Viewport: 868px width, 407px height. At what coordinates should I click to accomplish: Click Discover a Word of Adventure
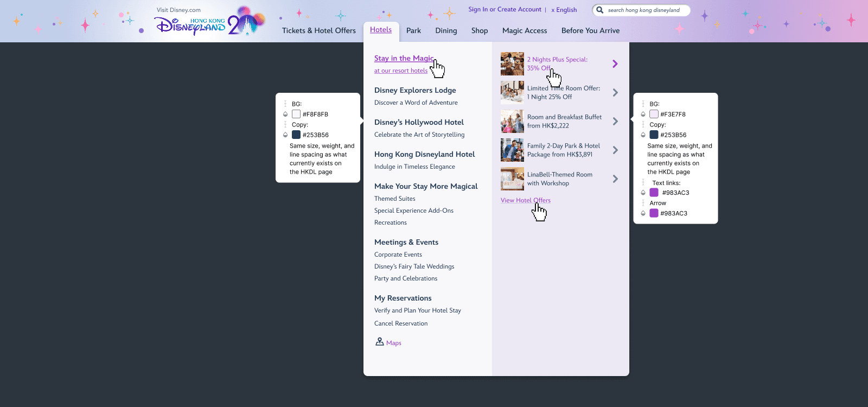(416, 103)
